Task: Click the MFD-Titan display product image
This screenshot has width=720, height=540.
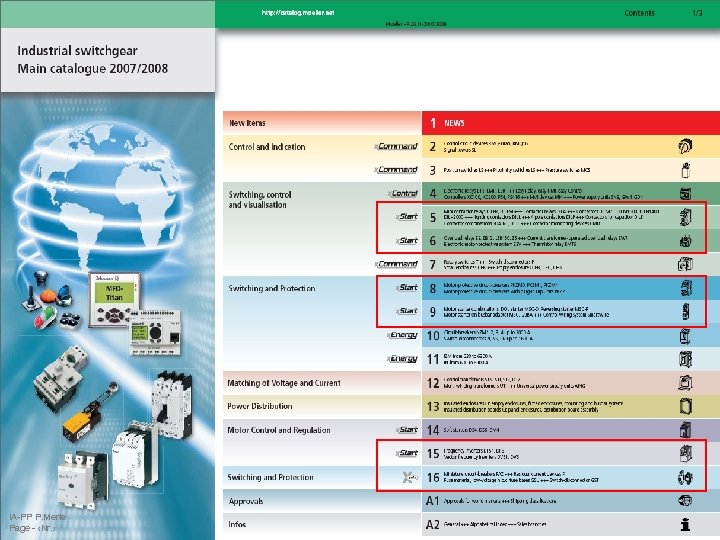Action: 114,299
